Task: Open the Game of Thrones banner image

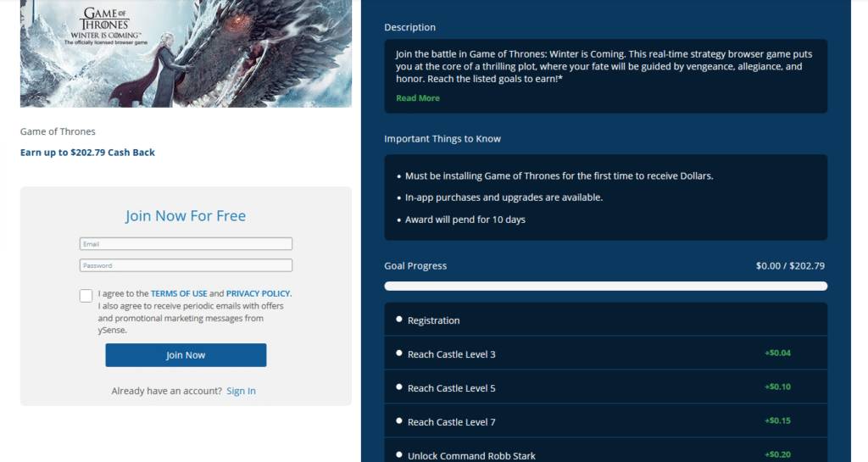Action: click(186, 53)
